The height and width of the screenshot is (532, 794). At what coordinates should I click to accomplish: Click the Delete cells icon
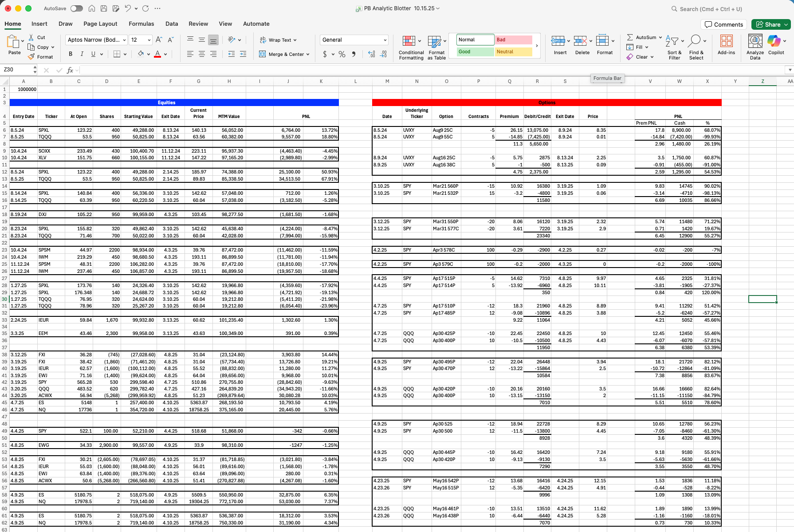[x=580, y=41]
